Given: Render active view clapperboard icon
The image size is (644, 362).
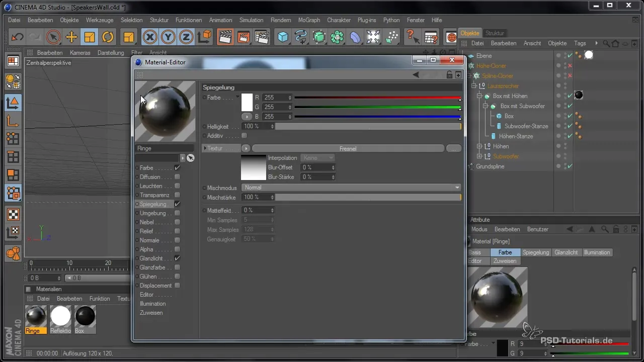Looking at the screenshot, I should click(x=225, y=37).
